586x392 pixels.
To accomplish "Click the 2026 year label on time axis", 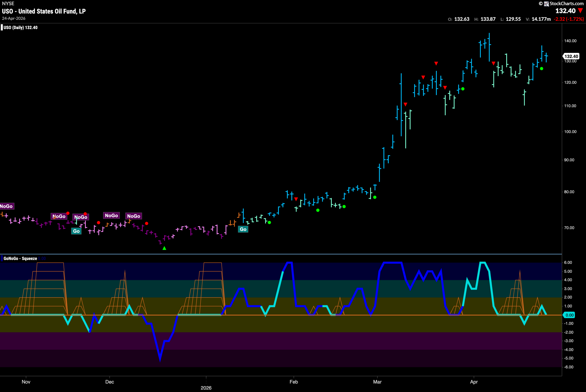I will 206,388.
